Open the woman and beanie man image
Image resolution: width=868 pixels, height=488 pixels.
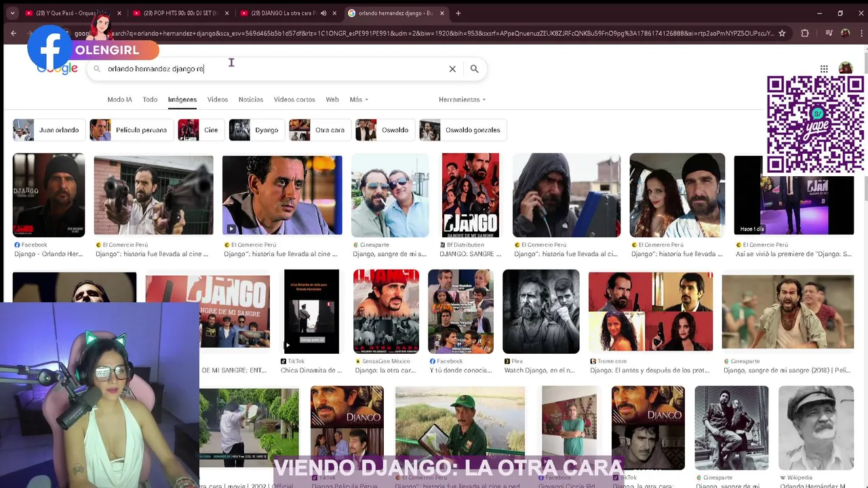[x=677, y=195]
